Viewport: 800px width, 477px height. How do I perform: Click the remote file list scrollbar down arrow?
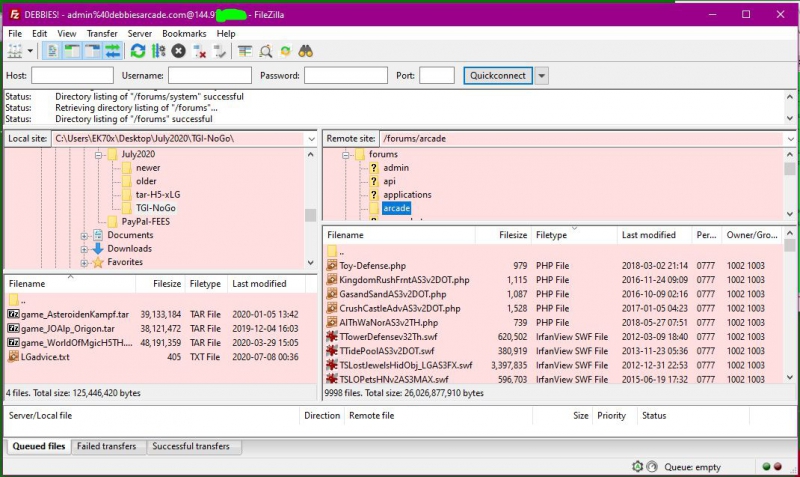790,377
